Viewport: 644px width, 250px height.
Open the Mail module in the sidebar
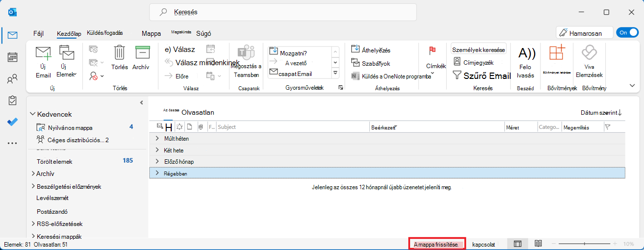coord(13,35)
